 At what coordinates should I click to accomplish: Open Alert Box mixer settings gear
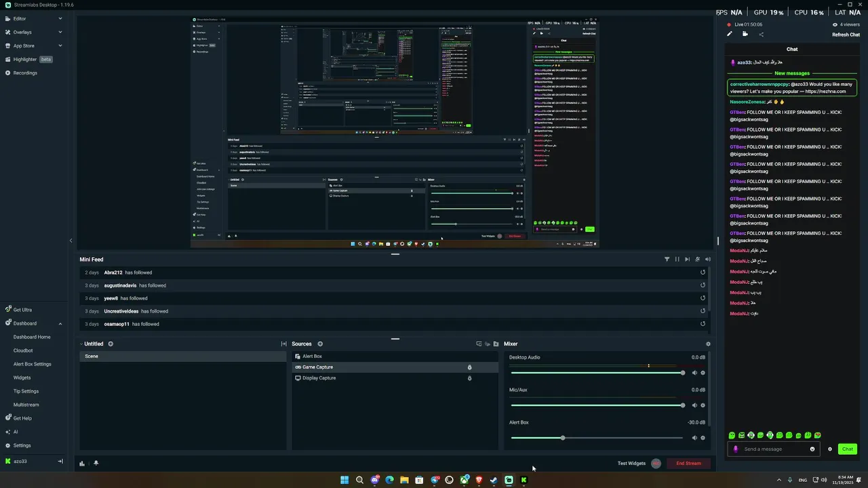[703, 438]
